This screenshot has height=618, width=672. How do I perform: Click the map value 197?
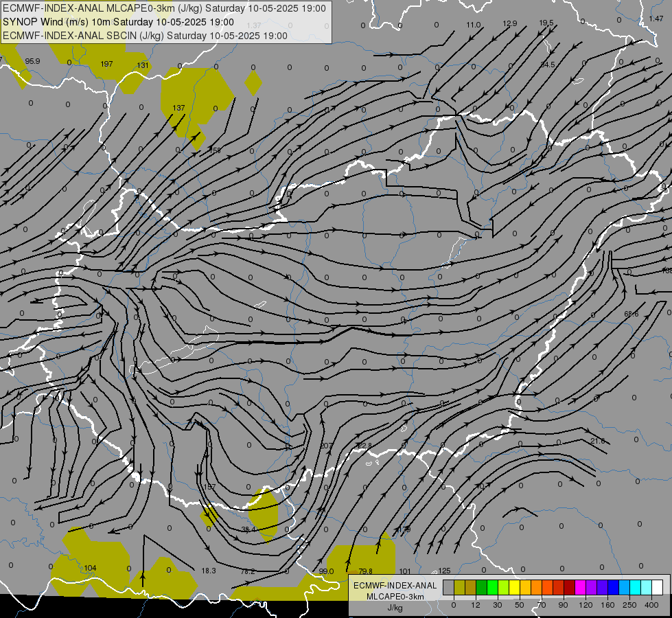pos(106,64)
